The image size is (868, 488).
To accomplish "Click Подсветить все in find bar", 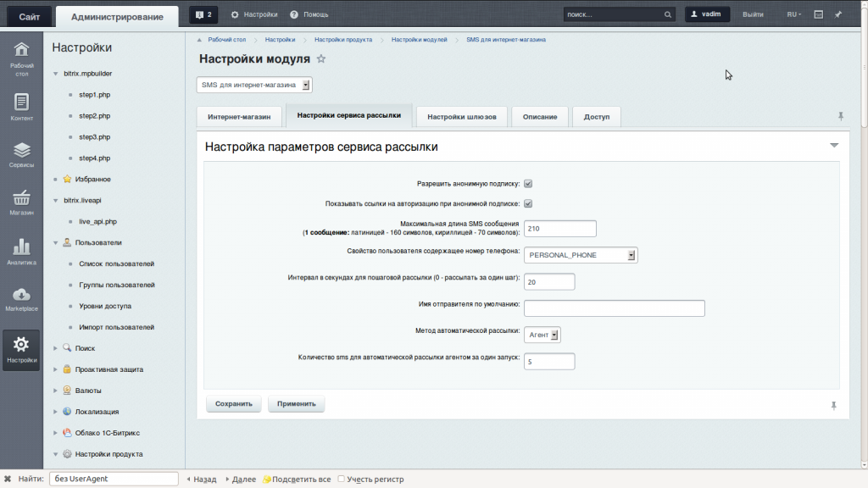I will [x=297, y=480].
